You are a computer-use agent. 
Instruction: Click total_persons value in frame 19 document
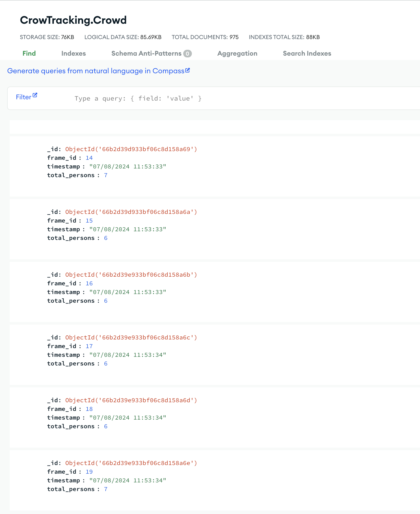pyautogui.click(x=106, y=489)
